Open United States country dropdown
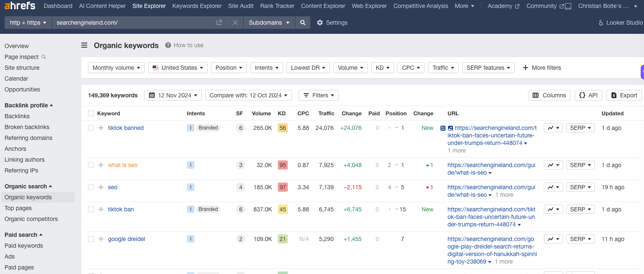Image resolution: width=644 pixels, height=274 pixels. point(178,68)
